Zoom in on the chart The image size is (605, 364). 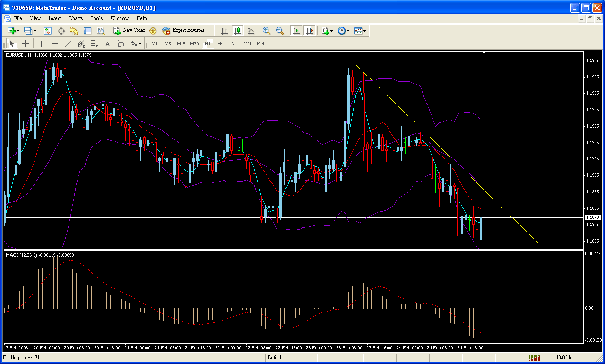click(x=267, y=30)
